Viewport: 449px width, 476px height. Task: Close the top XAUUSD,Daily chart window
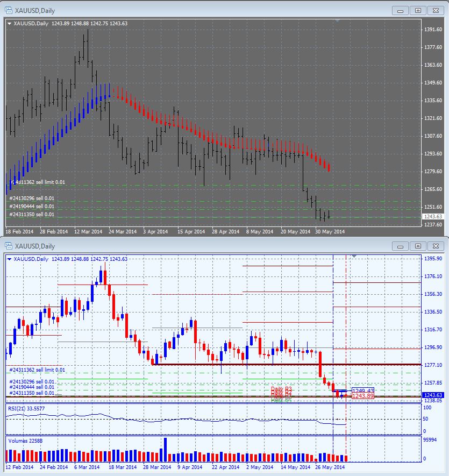coord(436,11)
